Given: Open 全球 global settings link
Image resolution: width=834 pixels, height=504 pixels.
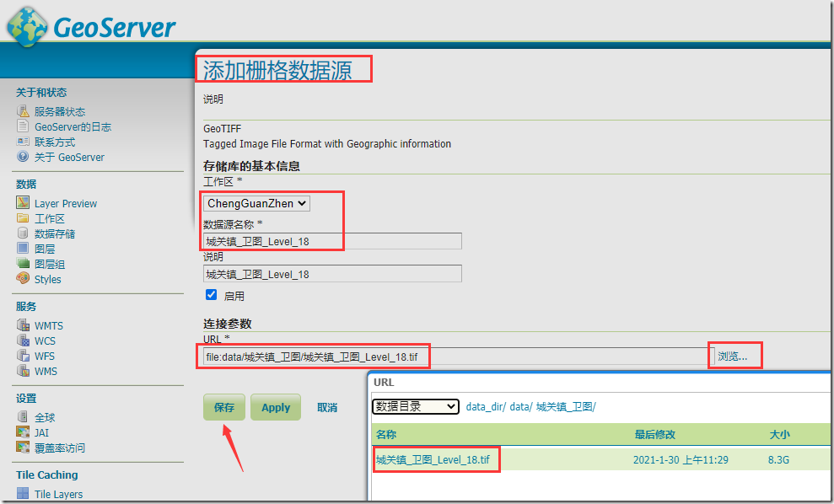Looking at the screenshot, I should pos(45,417).
